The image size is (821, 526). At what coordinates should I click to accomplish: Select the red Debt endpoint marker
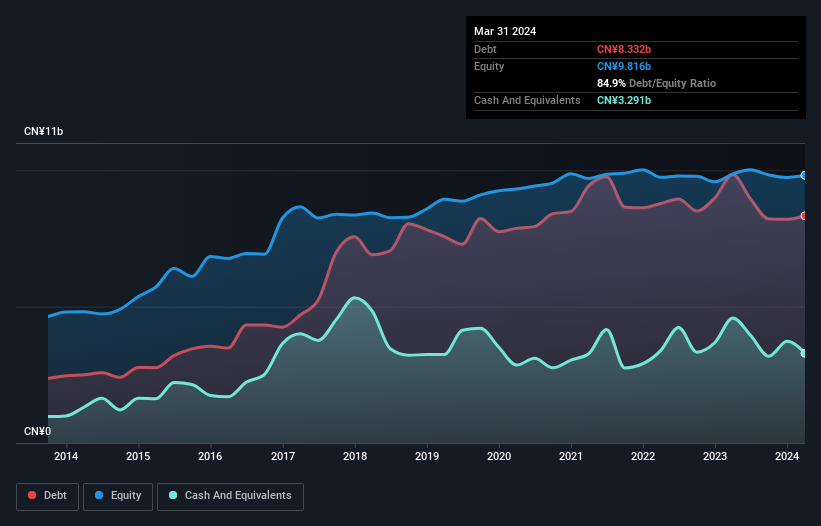coord(804,216)
